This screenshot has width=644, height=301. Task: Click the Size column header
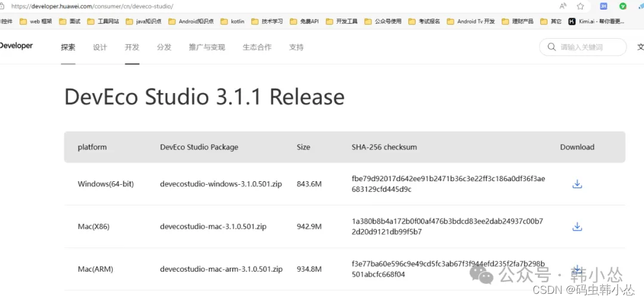click(x=303, y=147)
